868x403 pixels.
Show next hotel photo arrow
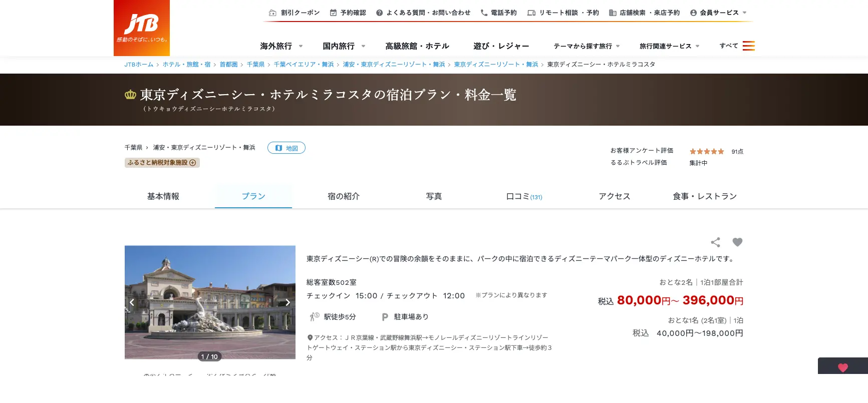[287, 302]
